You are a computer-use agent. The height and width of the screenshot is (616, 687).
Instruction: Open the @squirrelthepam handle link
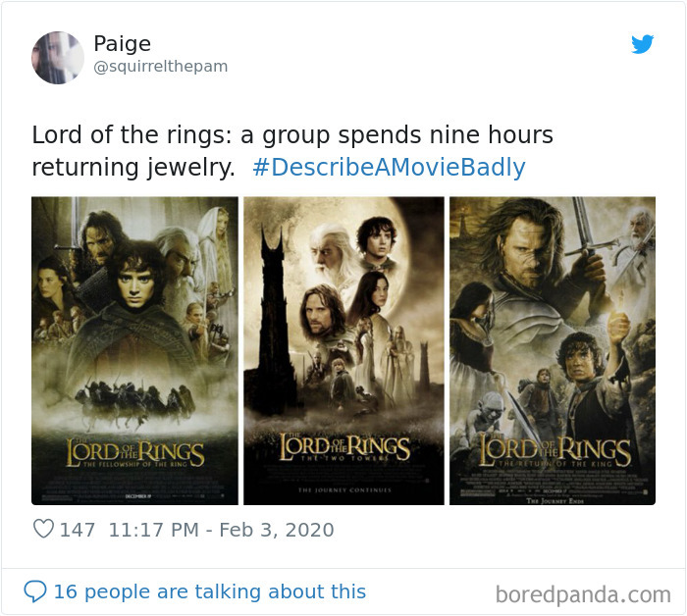click(x=161, y=67)
